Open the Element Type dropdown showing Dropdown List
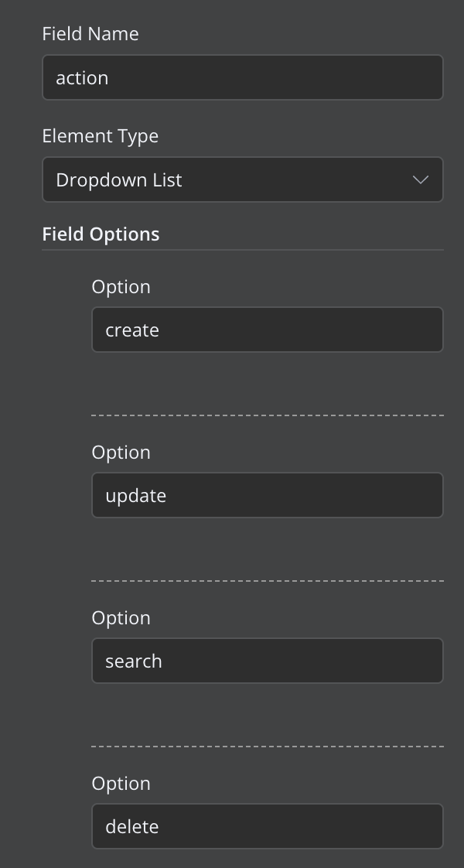The height and width of the screenshot is (868, 464). 243,180
